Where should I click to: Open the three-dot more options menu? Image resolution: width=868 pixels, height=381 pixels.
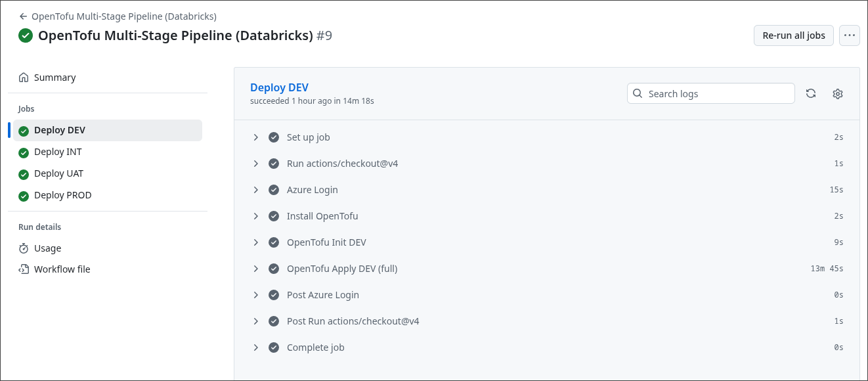(850, 35)
